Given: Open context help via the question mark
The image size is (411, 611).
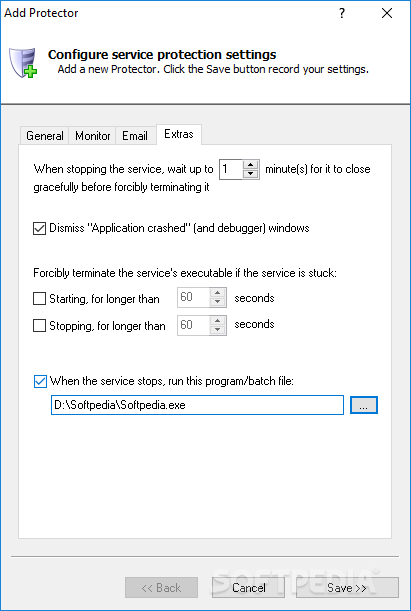Looking at the screenshot, I should (x=342, y=13).
